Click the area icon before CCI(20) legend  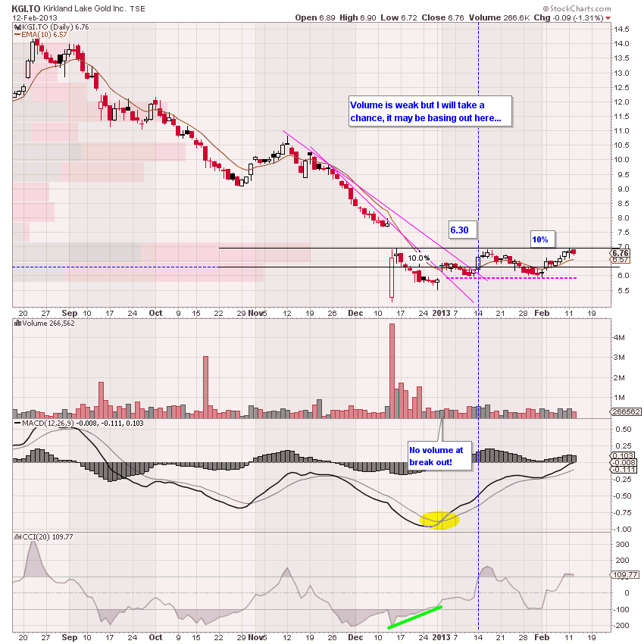17,537
